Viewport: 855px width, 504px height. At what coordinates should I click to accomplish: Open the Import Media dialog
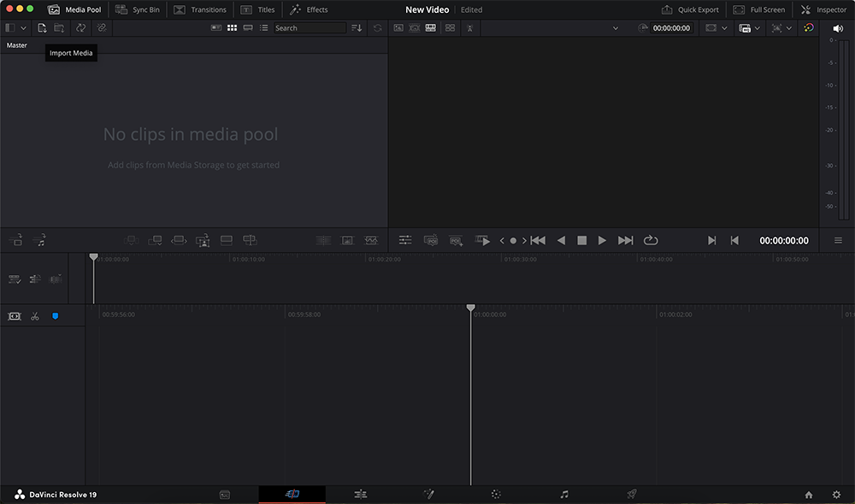point(41,27)
